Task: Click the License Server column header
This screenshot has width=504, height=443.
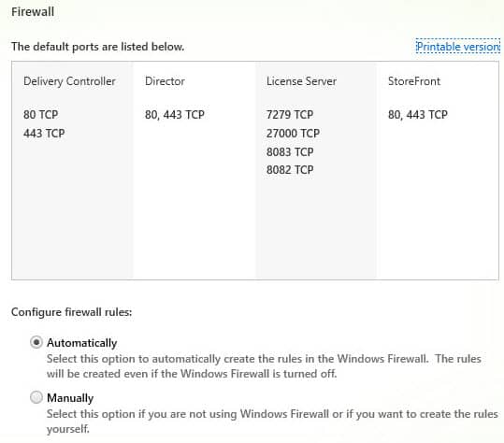Action: 301,81
